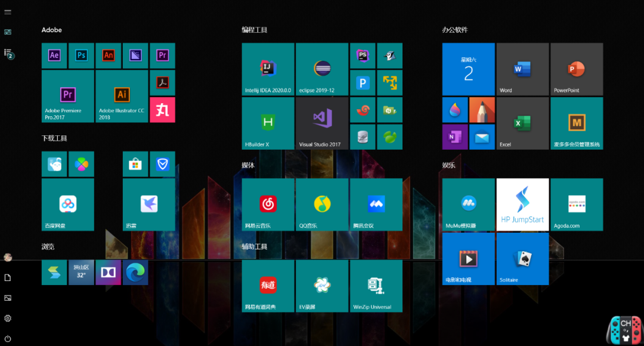
Task: Open Settings gear in sidebar
Action: pyautogui.click(x=8, y=319)
